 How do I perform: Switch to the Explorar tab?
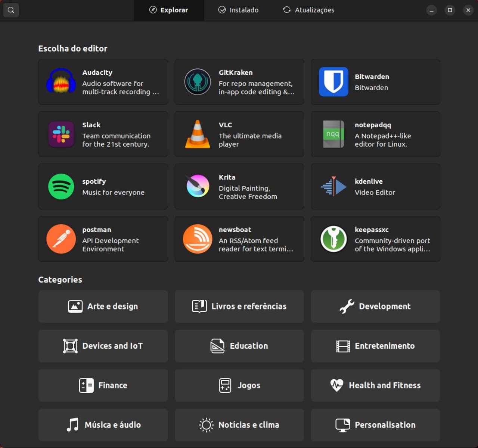tap(169, 10)
